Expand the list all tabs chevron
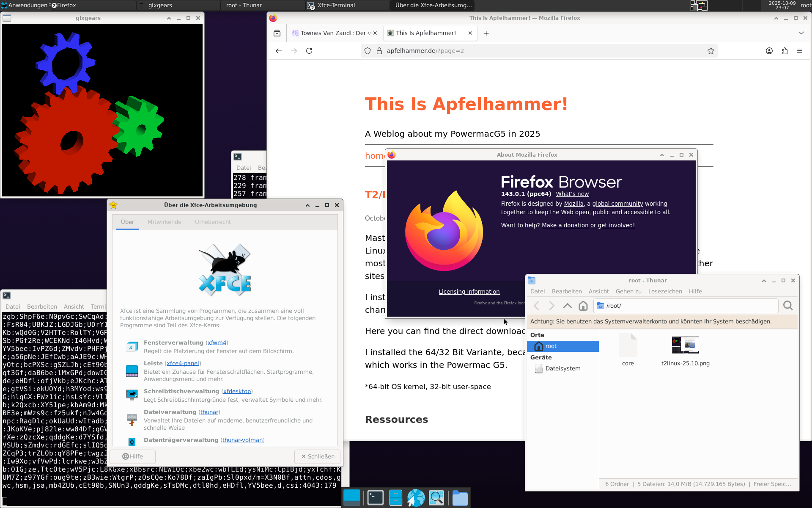 coord(801,33)
